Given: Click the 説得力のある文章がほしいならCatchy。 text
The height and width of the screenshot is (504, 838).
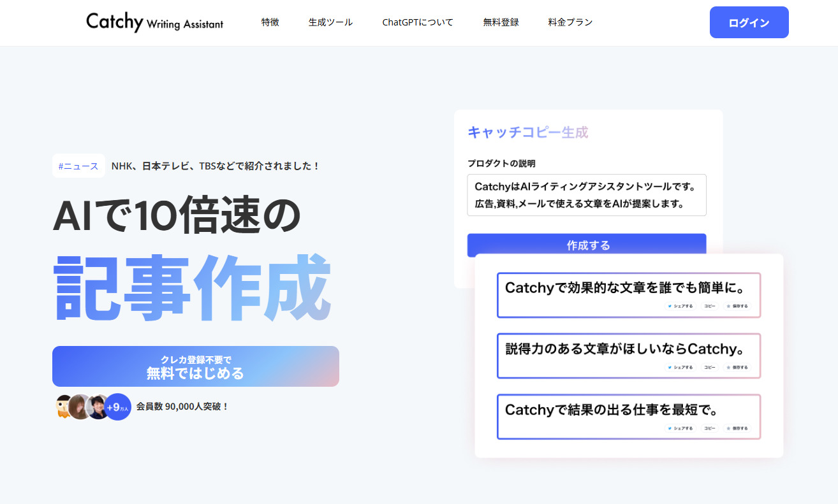Looking at the screenshot, I should click(x=625, y=349).
